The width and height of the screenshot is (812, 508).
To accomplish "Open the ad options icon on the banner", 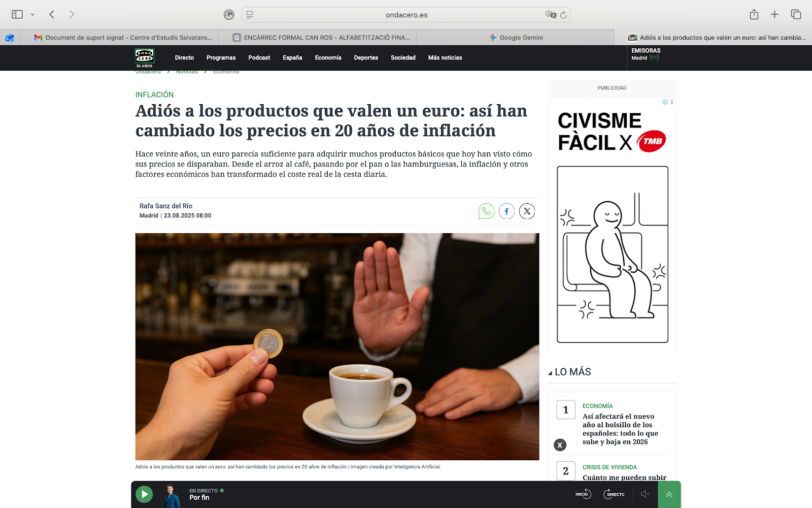I will (671, 102).
